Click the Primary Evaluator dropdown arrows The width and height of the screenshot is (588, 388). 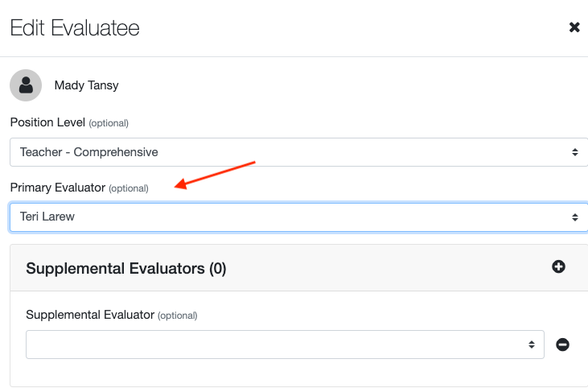(574, 217)
